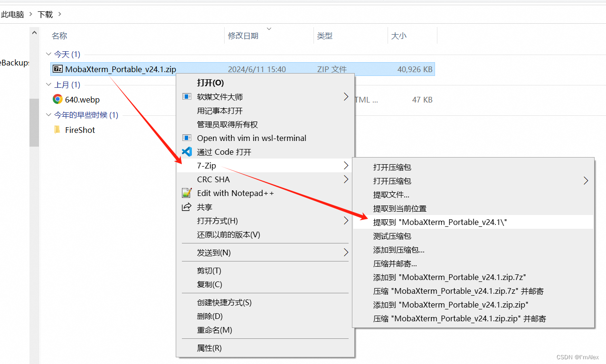Select 创建快捷方式(S)

[224, 302]
